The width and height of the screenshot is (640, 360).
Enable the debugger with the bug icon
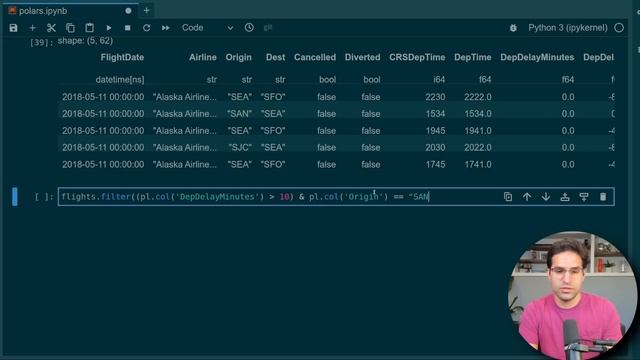513,28
